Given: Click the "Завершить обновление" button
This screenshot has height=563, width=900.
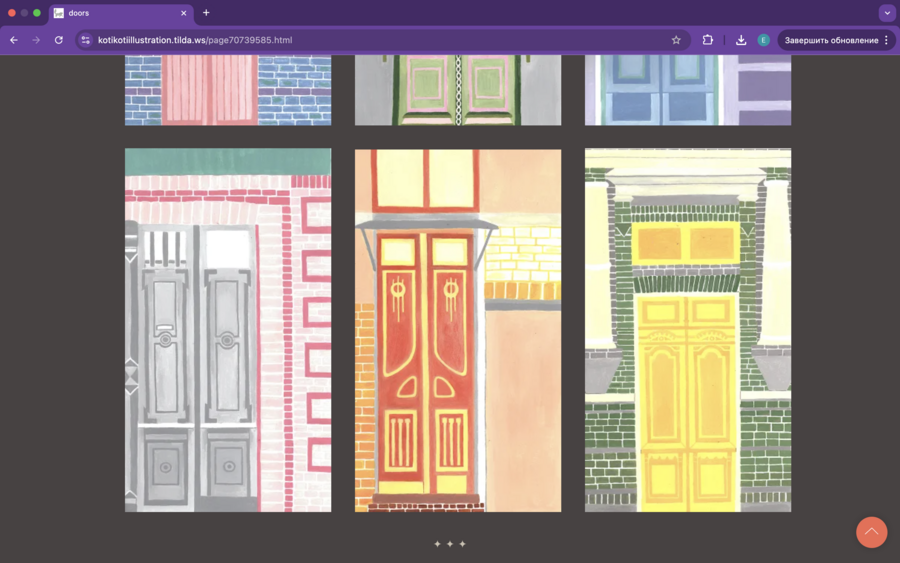Looking at the screenshot, I should point(831,40).
